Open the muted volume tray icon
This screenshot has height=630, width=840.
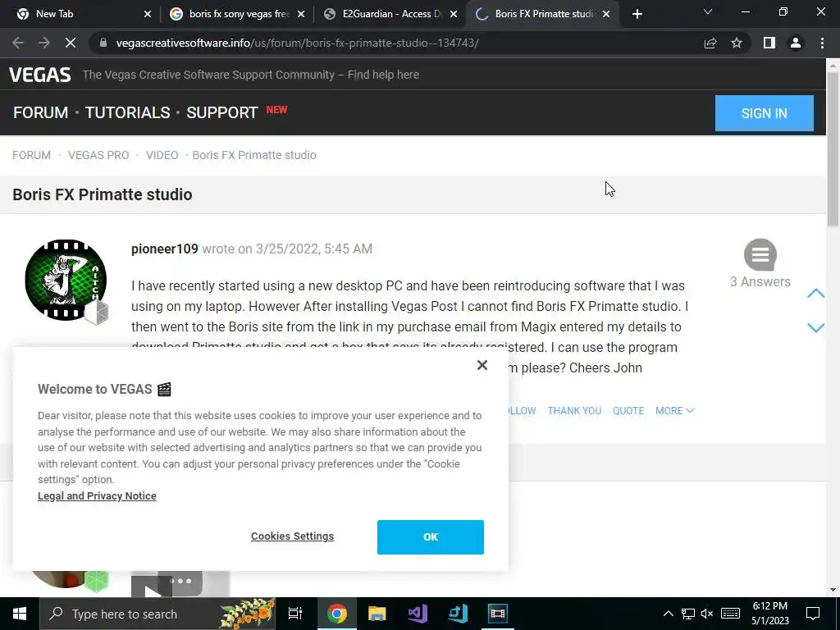[x=706, y=614]
